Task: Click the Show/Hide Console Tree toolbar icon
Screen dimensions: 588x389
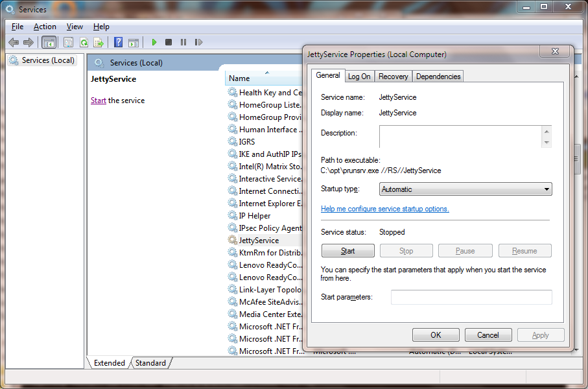Action: [49, 42]
